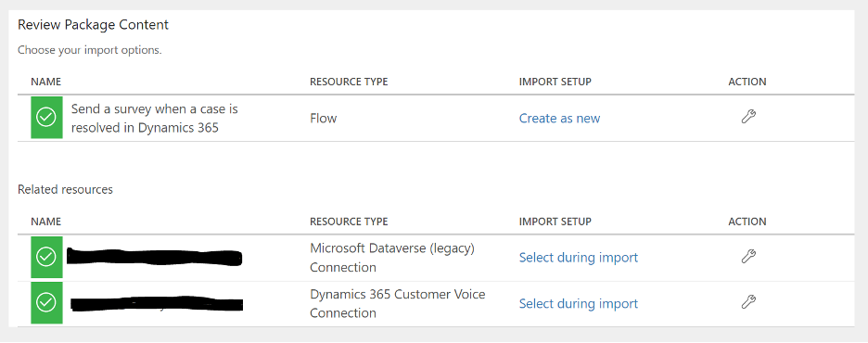
Task: Click Microsoft Dataverse (legacy) Connection resource type
Action: (392, 258)
